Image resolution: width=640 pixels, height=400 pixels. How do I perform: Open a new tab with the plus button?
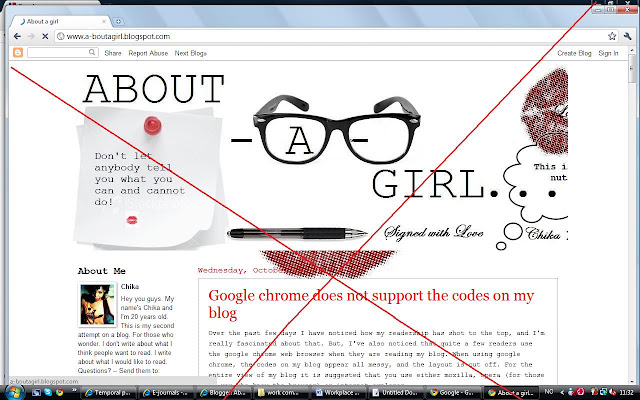(118, 21)
